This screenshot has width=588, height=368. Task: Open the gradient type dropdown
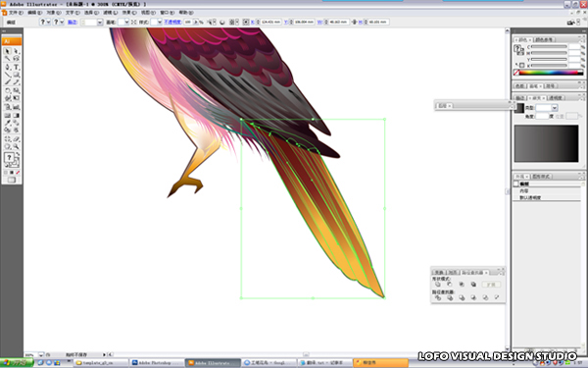click(555, 108)
